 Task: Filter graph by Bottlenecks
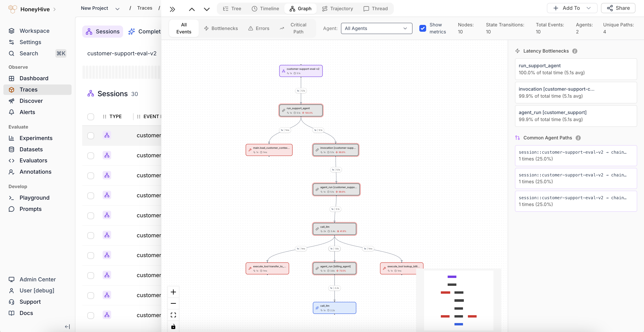(x=221, y=28)
